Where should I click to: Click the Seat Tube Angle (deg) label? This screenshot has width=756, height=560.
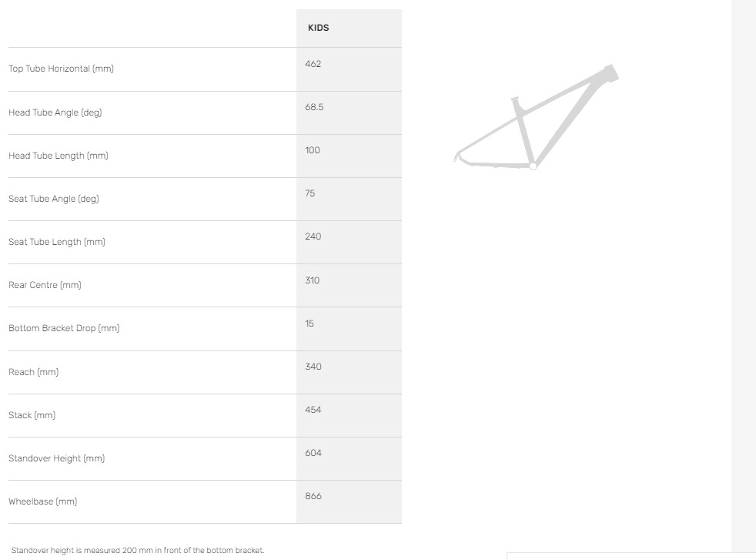[53, 199]
